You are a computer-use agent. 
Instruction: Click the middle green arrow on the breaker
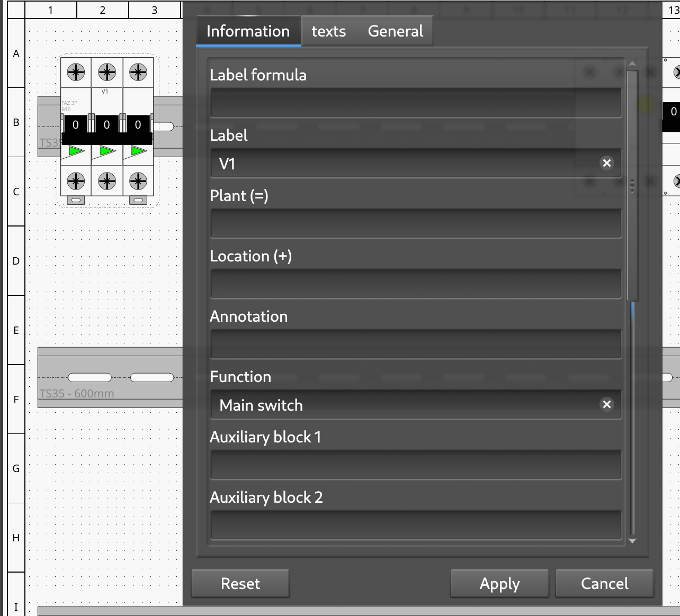point(108,151)
